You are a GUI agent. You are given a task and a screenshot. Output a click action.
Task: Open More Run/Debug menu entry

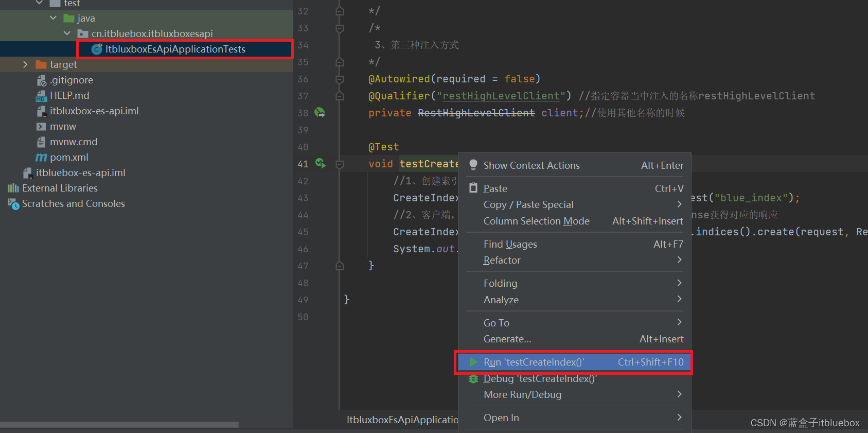[x=575, y=394]
